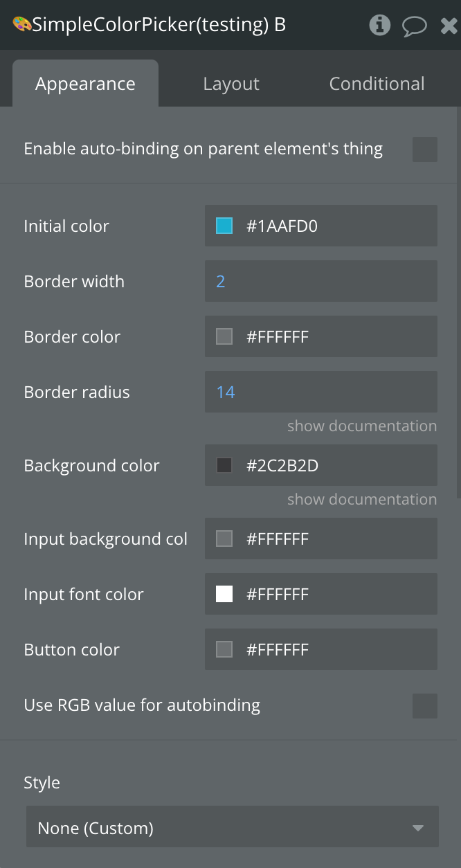Screen dimensions: 461x868
Task: Click show documentation under Border radius
Action: 361,426
